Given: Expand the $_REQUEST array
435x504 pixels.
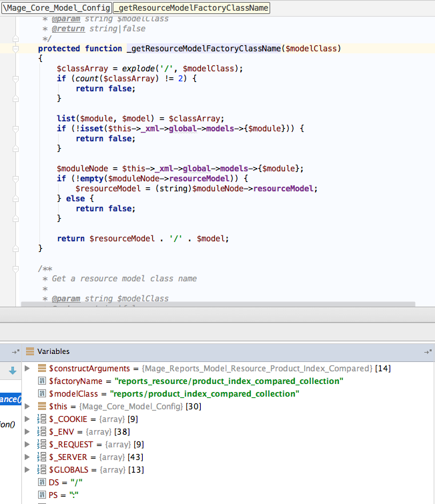Looking at the screenshot, I should (27, 445).
